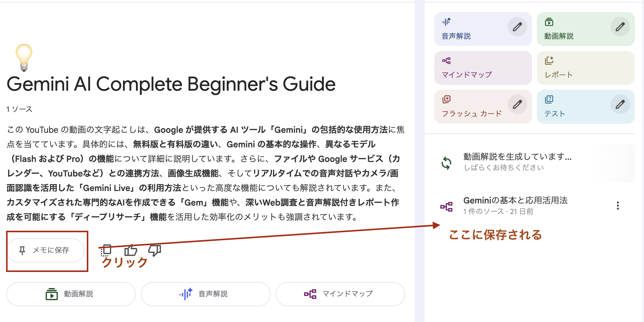Open edit options for テスト

pos(620,104)
